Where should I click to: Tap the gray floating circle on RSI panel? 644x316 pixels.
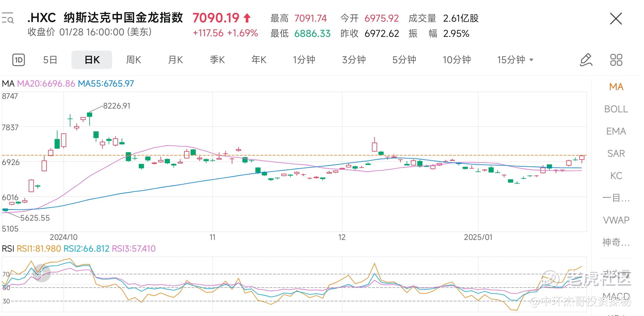click(41, 273)
